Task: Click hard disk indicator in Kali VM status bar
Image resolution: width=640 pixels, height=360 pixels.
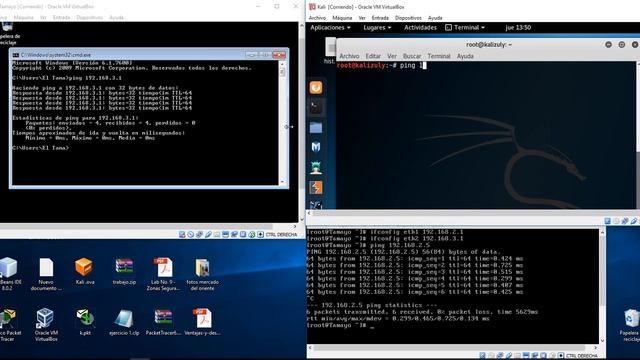Action: 607,221
